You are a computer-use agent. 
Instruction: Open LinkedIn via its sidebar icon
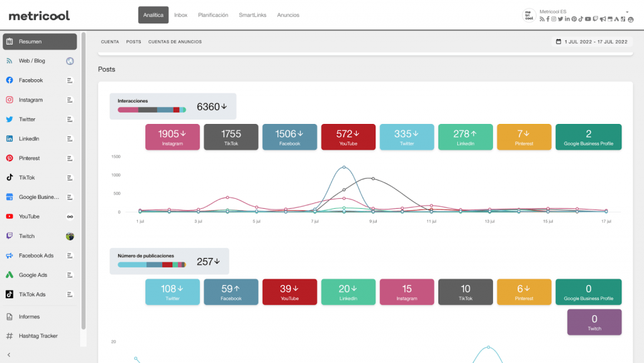(x=9, y=139)
